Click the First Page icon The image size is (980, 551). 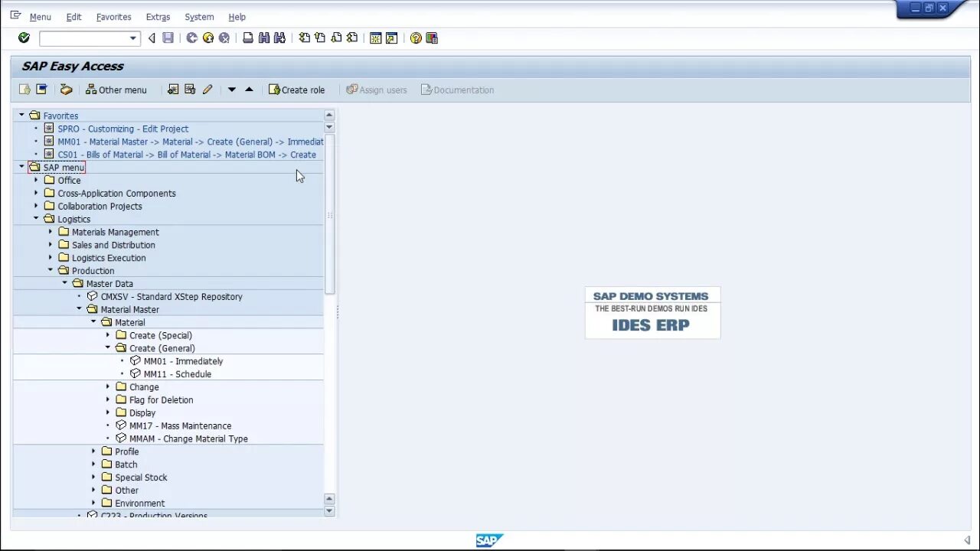pyautogui.click(x=305, y=37)
